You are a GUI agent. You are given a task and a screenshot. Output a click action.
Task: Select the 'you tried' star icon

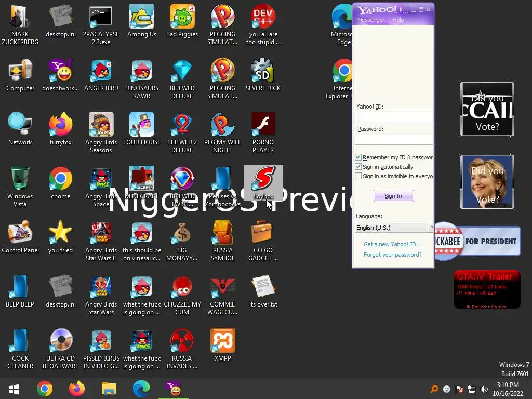61,237
